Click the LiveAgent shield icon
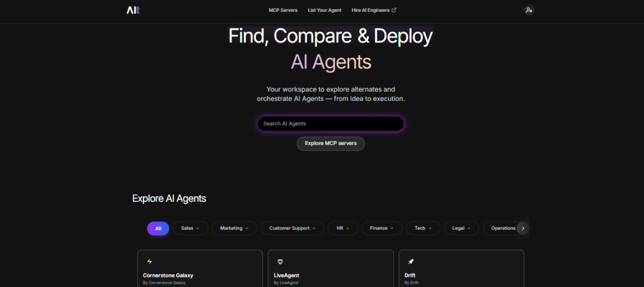The image size is (644, 287). [280, 262]
